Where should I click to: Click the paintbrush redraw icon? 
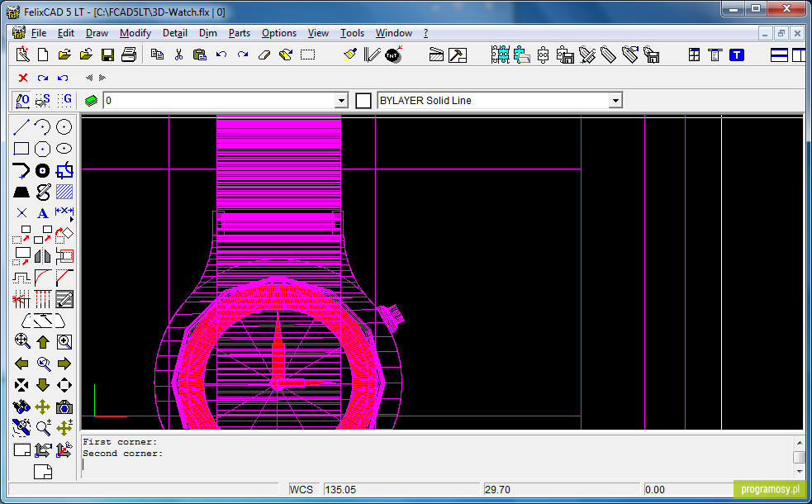(x=350, y=55)
